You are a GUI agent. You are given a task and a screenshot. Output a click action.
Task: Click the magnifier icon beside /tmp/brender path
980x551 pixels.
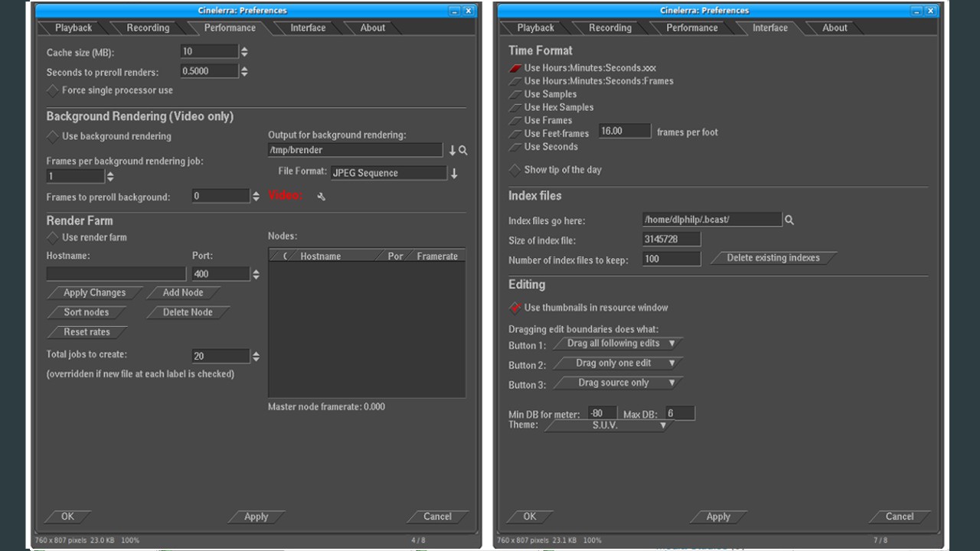pos(463,151)
